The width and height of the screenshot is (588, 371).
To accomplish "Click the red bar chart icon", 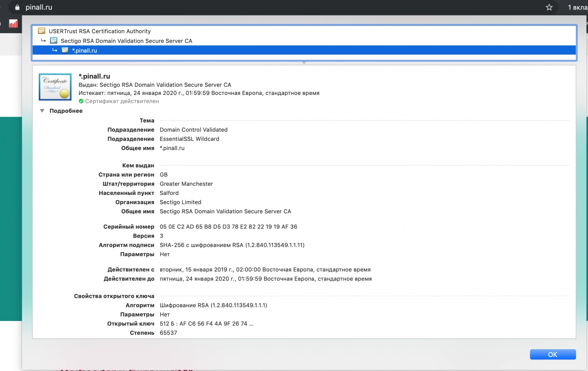I will pos(13,24).
